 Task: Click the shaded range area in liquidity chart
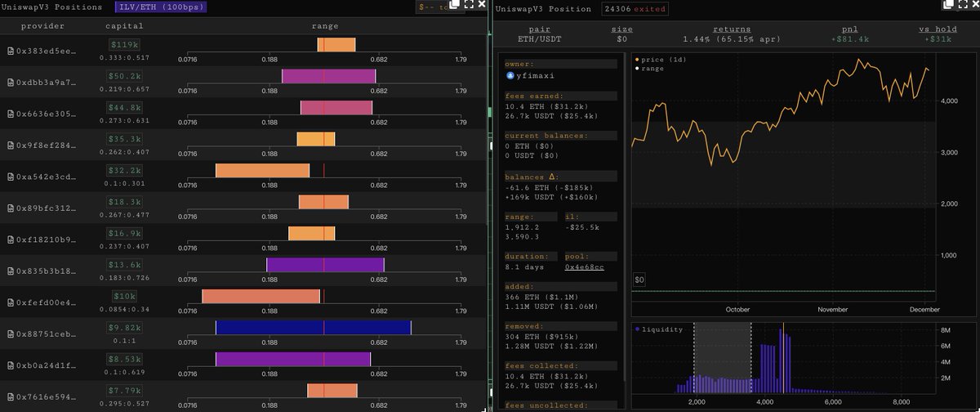tap(722, 357)
